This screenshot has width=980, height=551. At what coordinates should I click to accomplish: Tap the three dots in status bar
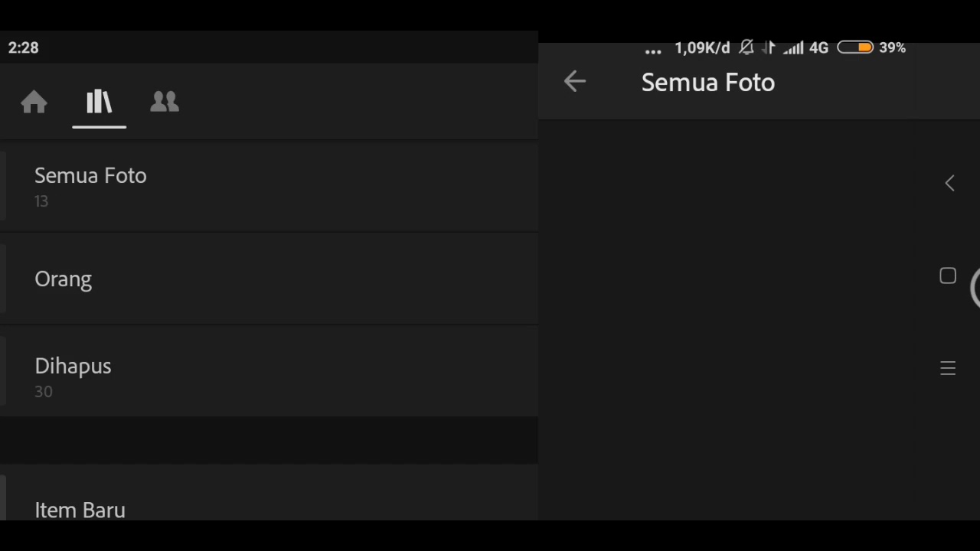(653, 52)
